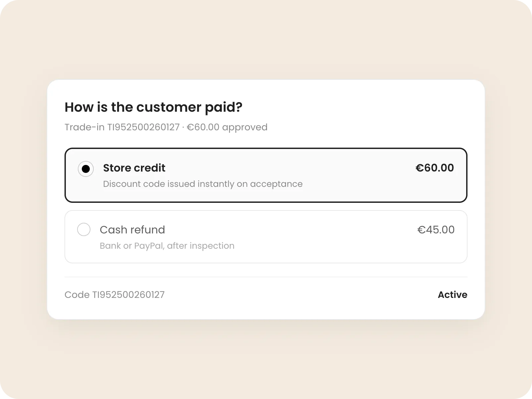Click the Trade-in TI952500260127 subtitle
Screen dimensions: 532x399
coord(122,127)
